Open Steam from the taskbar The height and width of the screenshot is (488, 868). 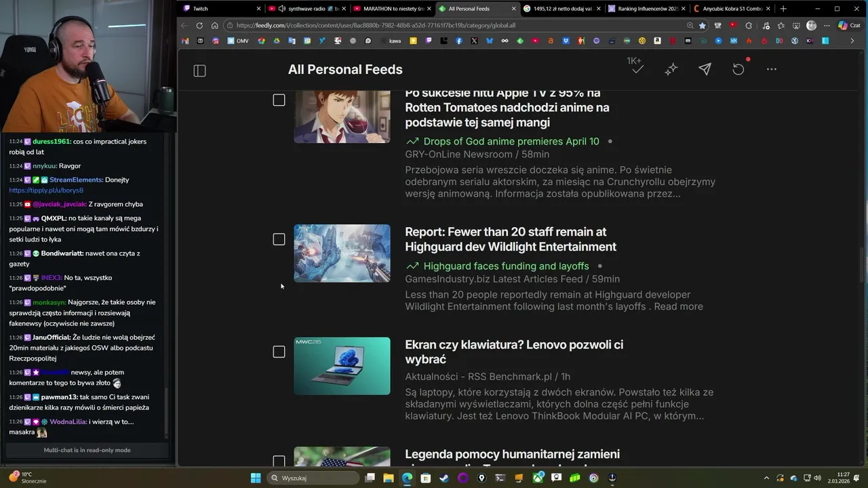pos(443,478)
